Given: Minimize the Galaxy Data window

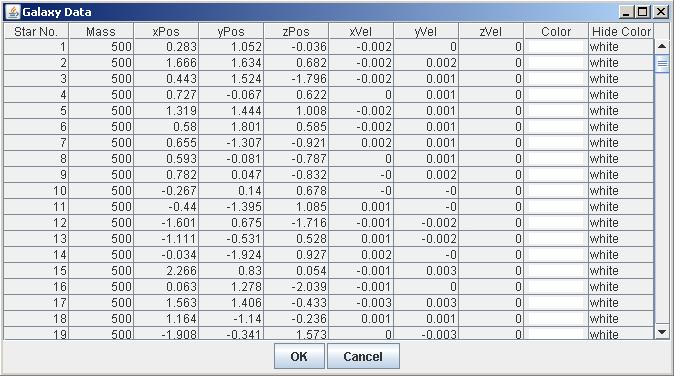Looking at the screenshot, I should 626,12.
